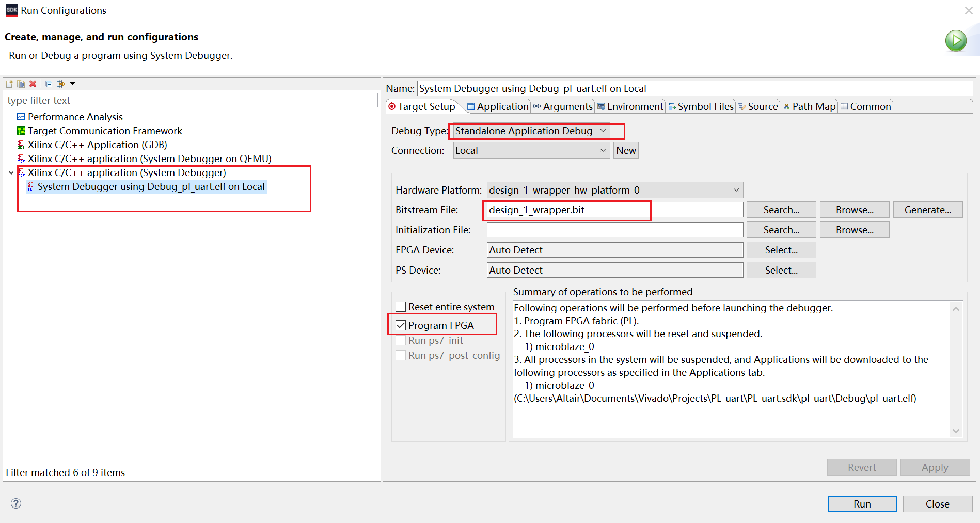Delete the selected launch configuration
The height and width of the screenshot is (523, 980).
coord(33,83)
